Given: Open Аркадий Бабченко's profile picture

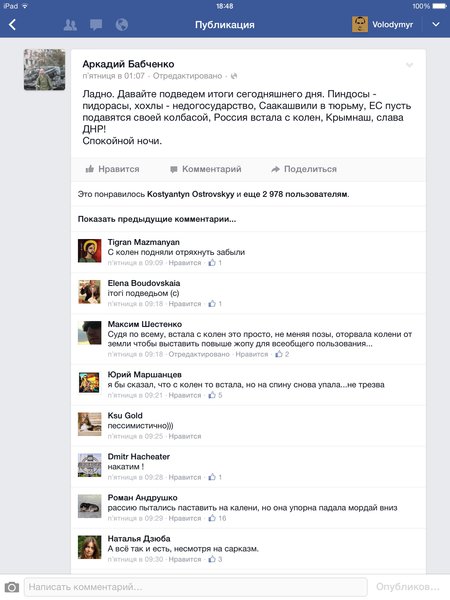Looking at the screenshot, I should pyautogui.click(x=44, y=70).
